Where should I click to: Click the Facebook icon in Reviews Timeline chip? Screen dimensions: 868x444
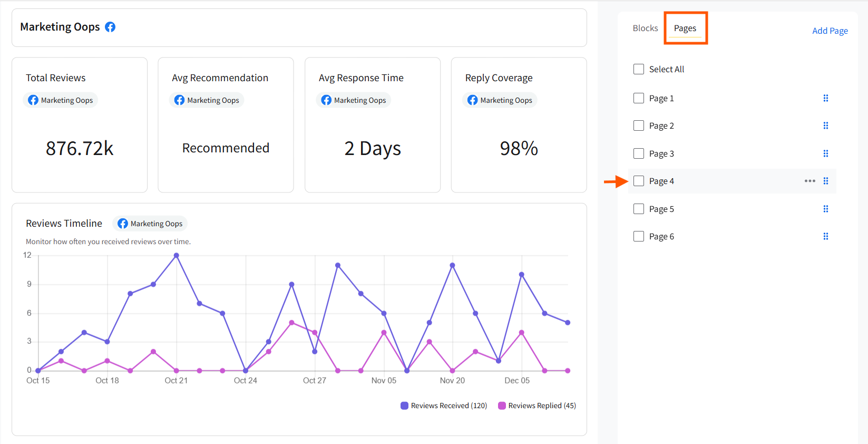pos(123,224)
